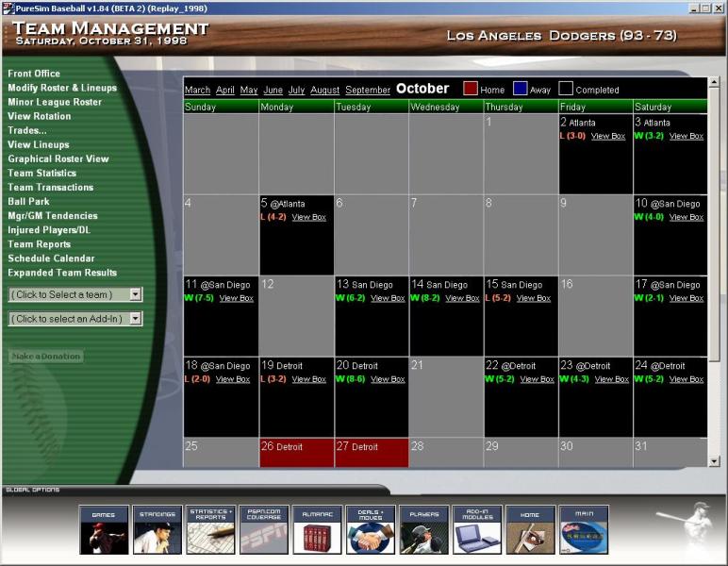View Box for October 17 @San Diego game

(687, 298)
